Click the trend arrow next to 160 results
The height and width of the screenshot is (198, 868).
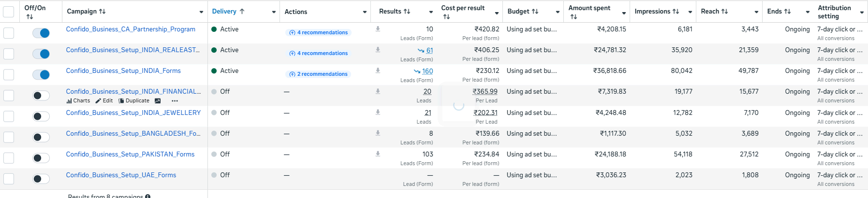[417, 71]
